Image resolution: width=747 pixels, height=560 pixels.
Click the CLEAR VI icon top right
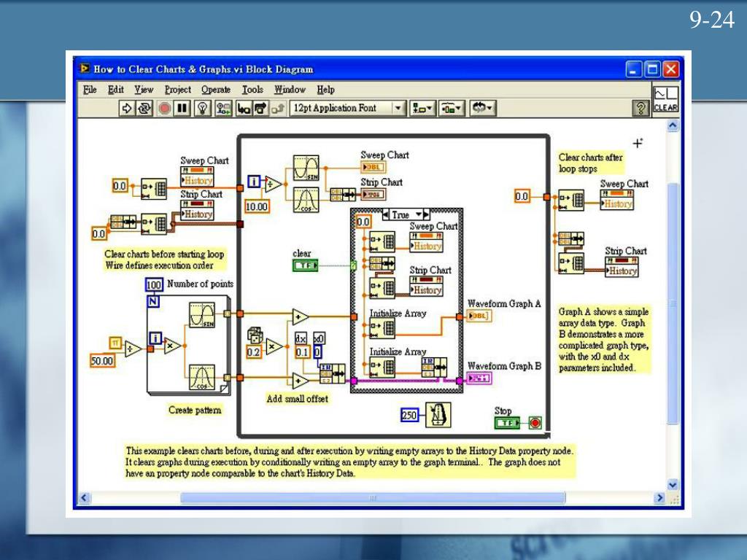[665, 99]
